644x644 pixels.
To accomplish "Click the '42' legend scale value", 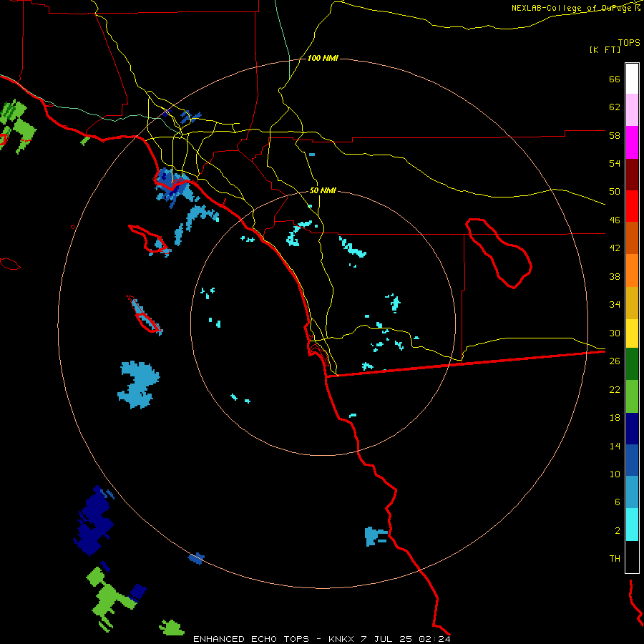I will pyautogui.click(x=615, y=248).
